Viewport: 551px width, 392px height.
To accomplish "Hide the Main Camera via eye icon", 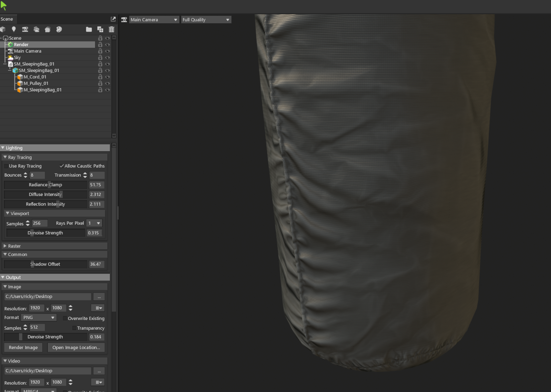I will pyautogui.click(x=108, y=51).
